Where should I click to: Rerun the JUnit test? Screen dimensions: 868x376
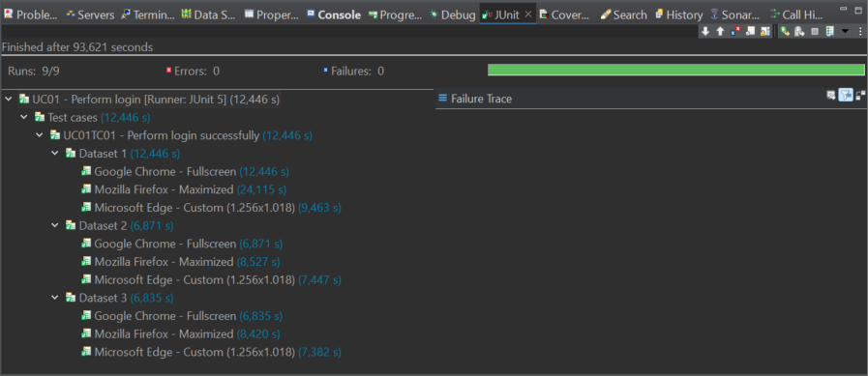tap(785, 32)
